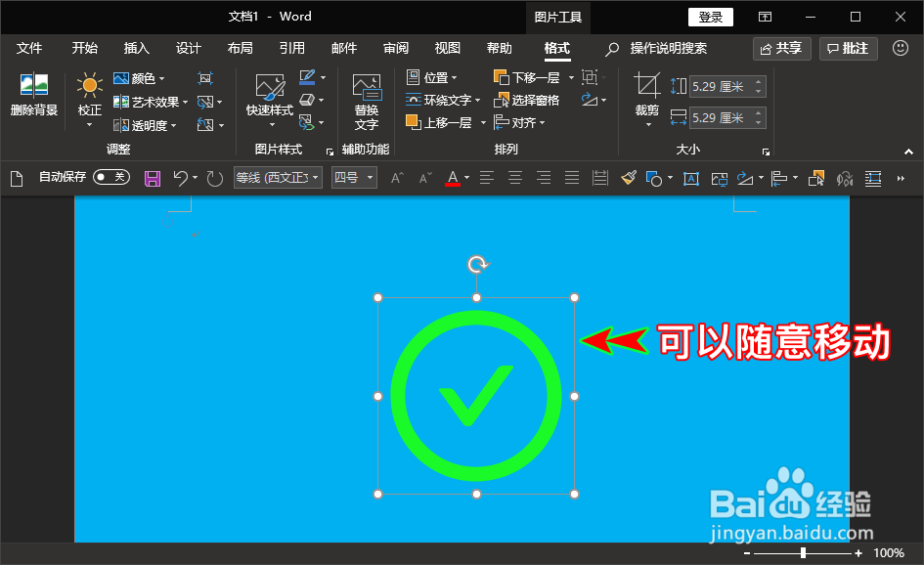The width and height of the screenshot is (924, 565).
Task: Open the Position (位置) dropdown
Action: tap(431, 78)
